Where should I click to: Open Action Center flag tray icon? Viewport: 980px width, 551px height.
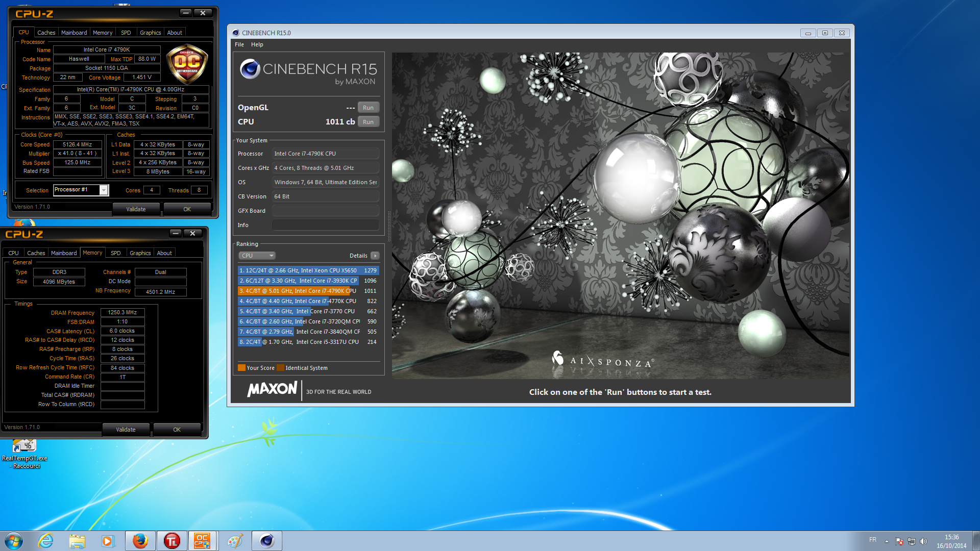(899, 541)
